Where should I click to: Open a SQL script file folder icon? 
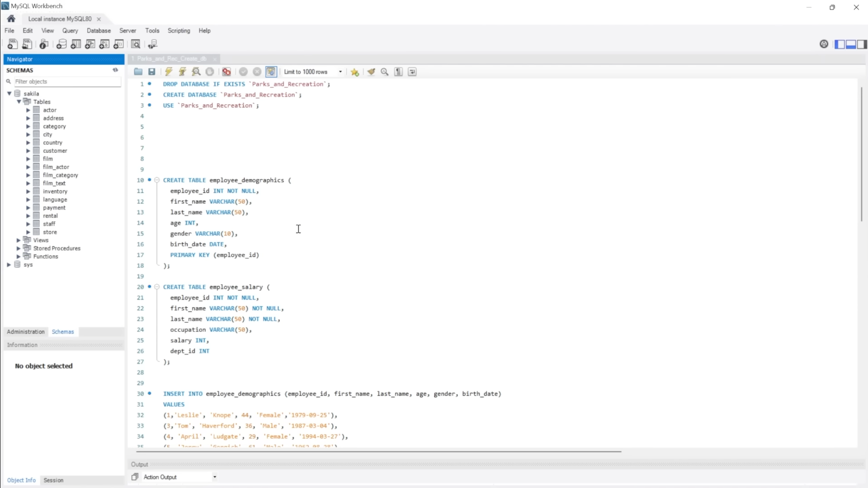tap(138, 72)
